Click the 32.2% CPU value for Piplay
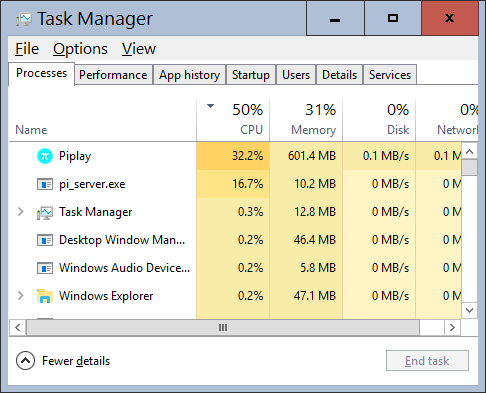Viewport: 486px width, 393px height. pyautogui.click(x=248, y=156)
